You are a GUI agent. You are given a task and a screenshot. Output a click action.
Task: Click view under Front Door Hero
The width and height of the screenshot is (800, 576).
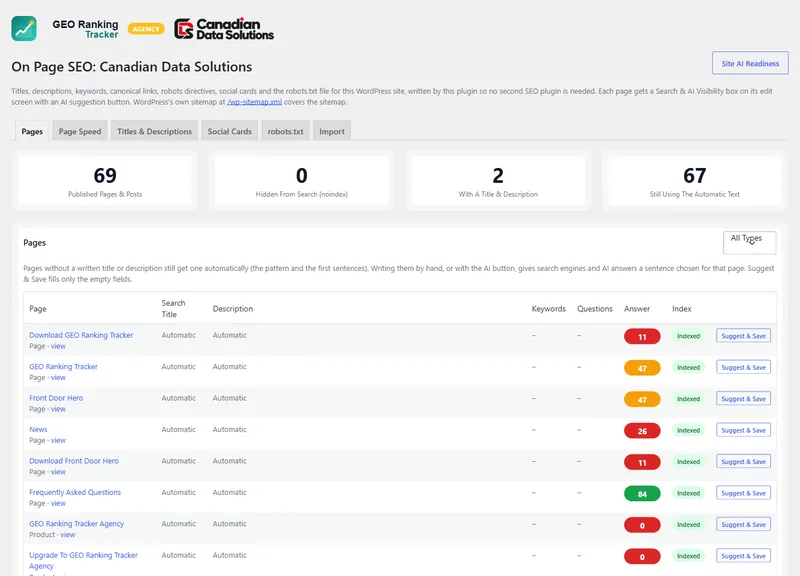(58, 409)
